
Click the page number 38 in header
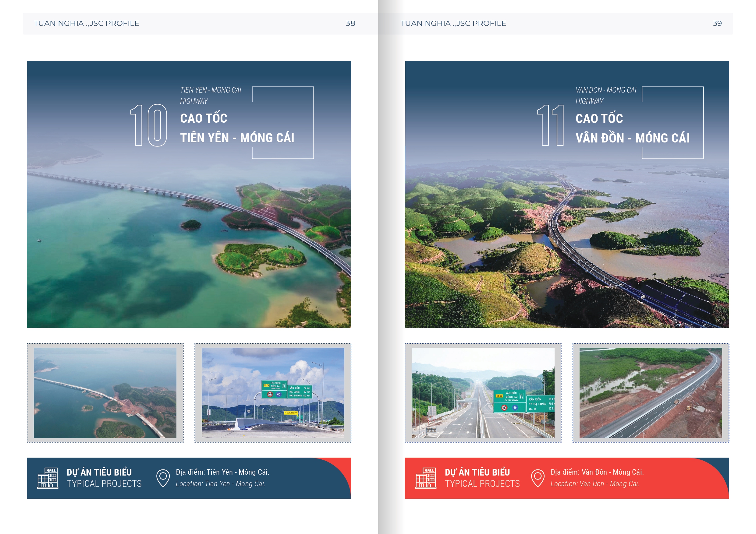point(350,23)
